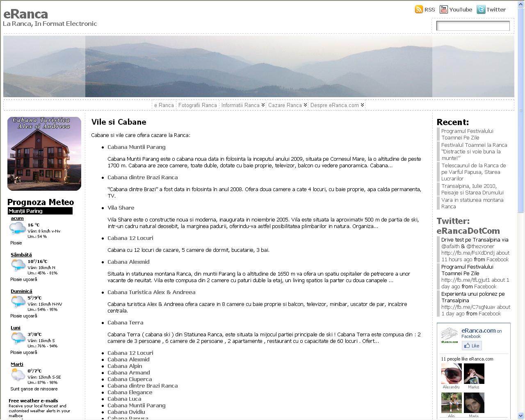Open Alexandru's Facebook profile picture

point(451,374)
